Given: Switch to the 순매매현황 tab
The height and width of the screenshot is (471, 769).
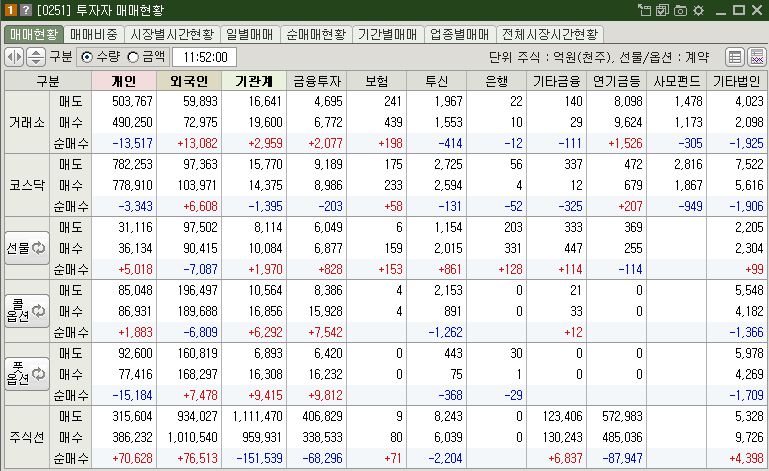Looking at the screenshot, I should (316, 34).
